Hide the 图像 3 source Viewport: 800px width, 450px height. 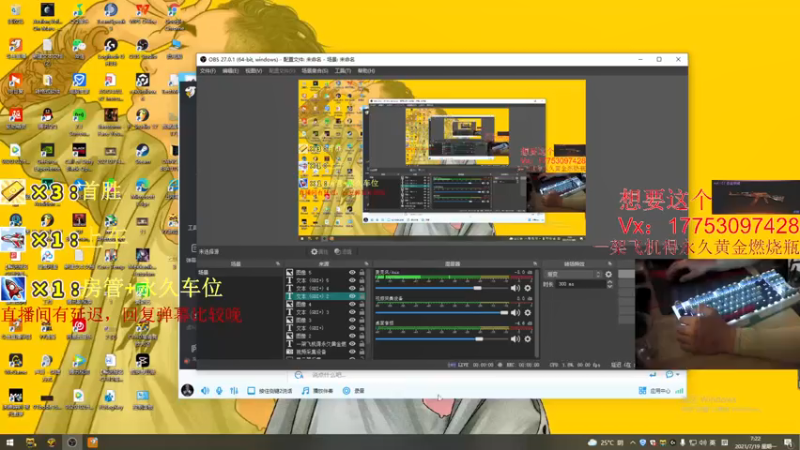click(x=352, y=320)
